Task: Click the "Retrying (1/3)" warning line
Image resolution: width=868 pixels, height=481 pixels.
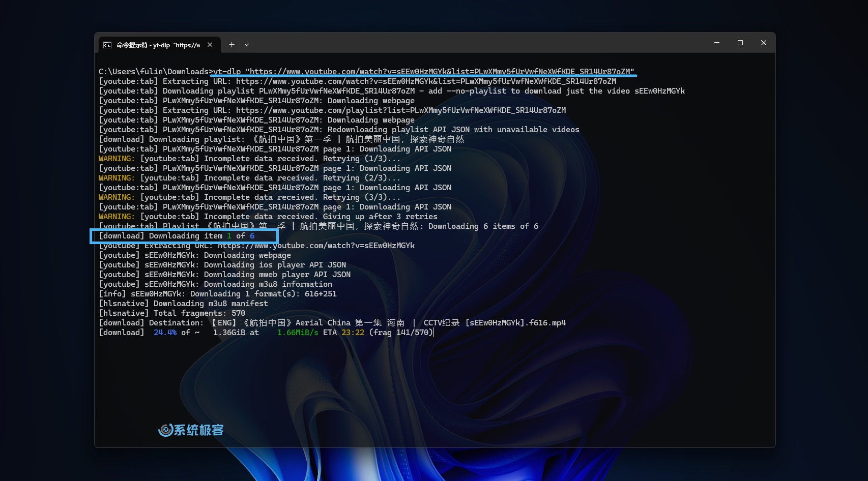Action: tap(249, 159)
